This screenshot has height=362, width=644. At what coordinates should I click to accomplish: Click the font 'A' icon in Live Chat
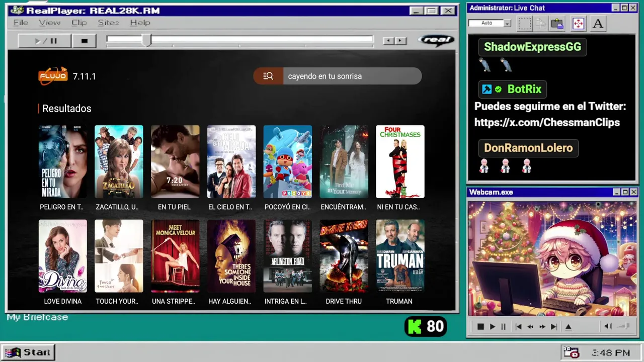[x=598, y=23]
